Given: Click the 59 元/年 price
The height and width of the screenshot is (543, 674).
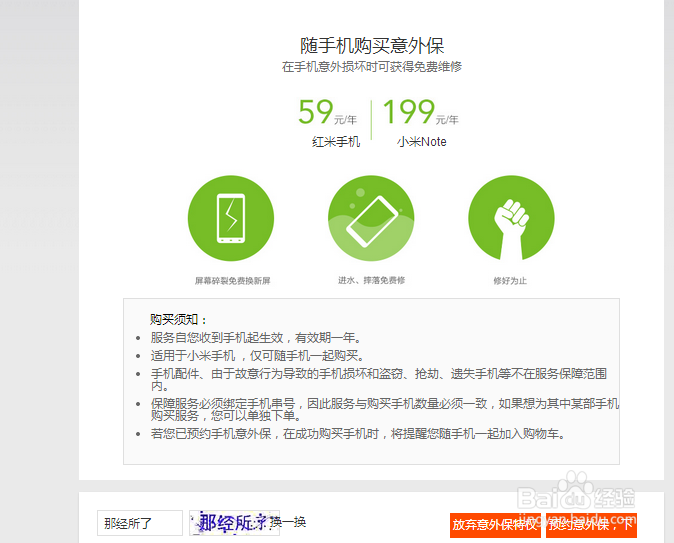Looking at the screenshot, I should click(328, 112).
